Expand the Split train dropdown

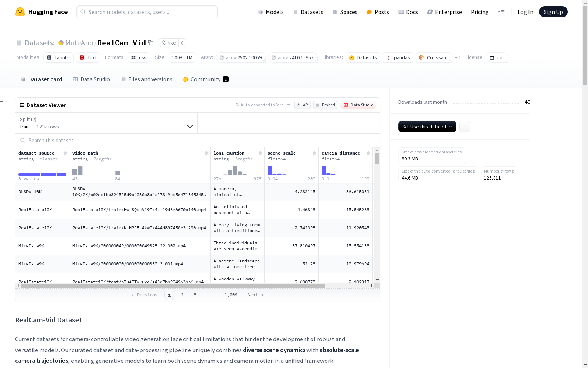[x=107, y=123]
